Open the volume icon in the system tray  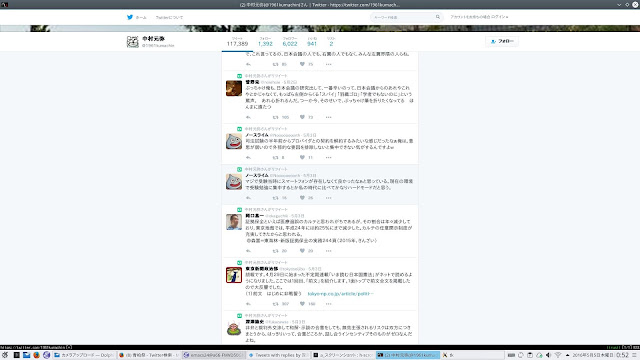(548, 355)
